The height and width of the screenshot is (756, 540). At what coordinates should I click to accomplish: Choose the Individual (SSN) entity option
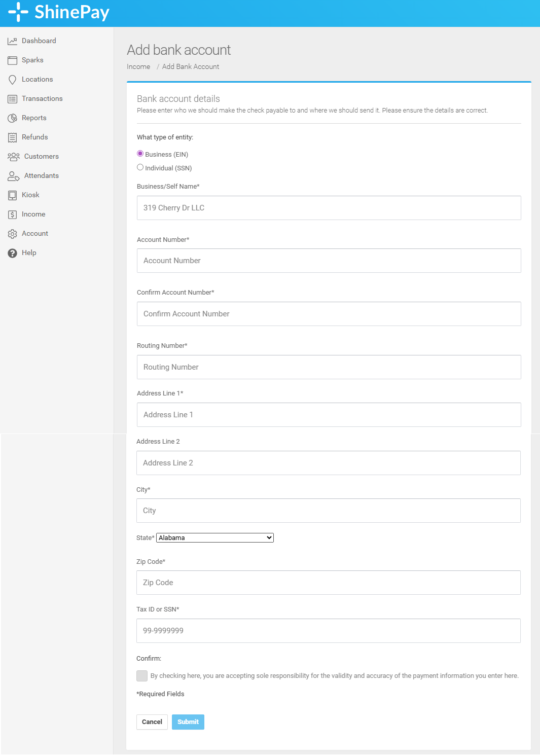tap(140, 167)
